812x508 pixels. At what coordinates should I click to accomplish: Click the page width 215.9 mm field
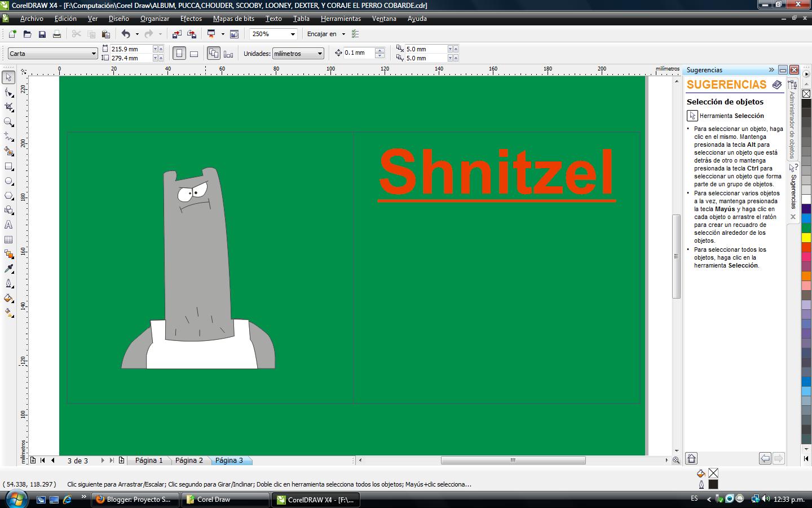click(x=131, y=49)
